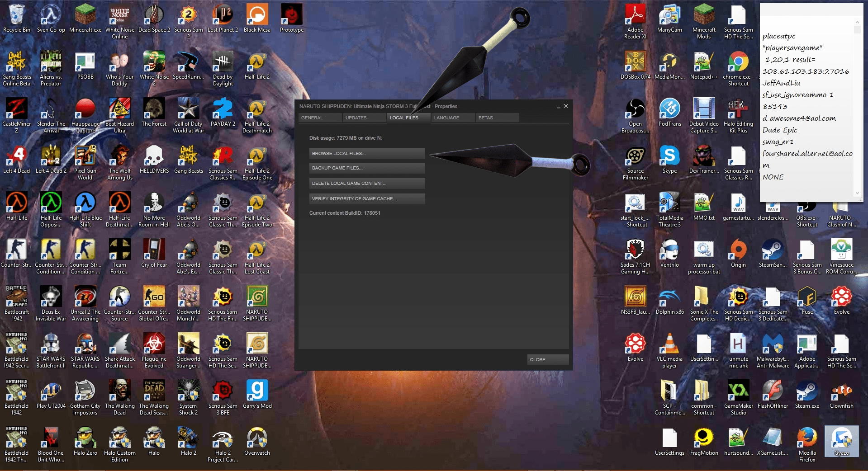
Task: Click the Fuse desktop icon
Action: tap(807, 300)
